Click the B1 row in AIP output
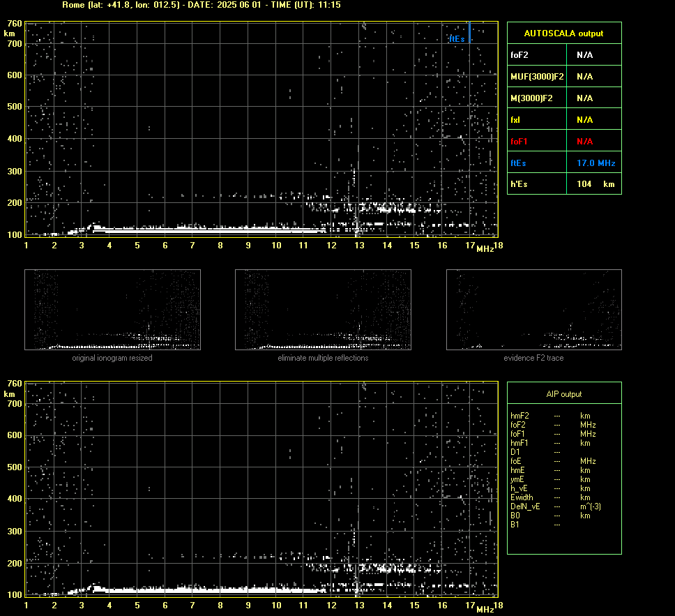Image resolution: width=675 pixels, height=616 pixels. (x=536, y=525)
